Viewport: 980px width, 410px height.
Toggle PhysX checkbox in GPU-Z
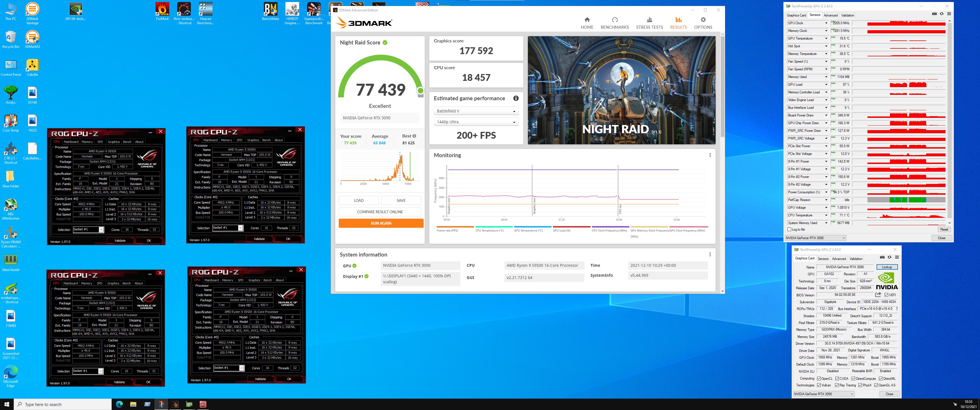point(860,385)
